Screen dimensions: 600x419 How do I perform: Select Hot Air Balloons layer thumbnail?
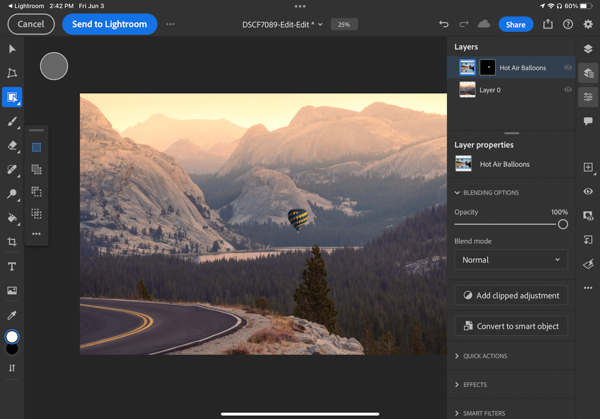click(467, 68)
